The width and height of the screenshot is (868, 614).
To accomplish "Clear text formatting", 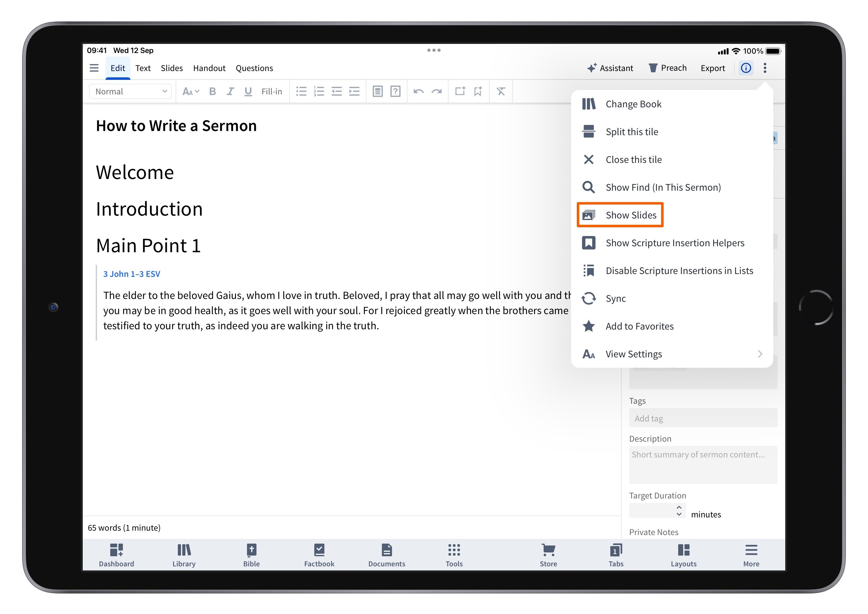I will 501,91.
